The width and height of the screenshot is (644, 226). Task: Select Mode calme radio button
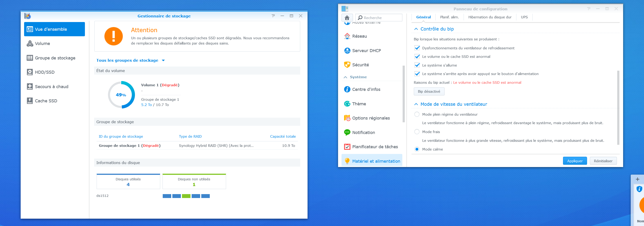click(417, 149)
